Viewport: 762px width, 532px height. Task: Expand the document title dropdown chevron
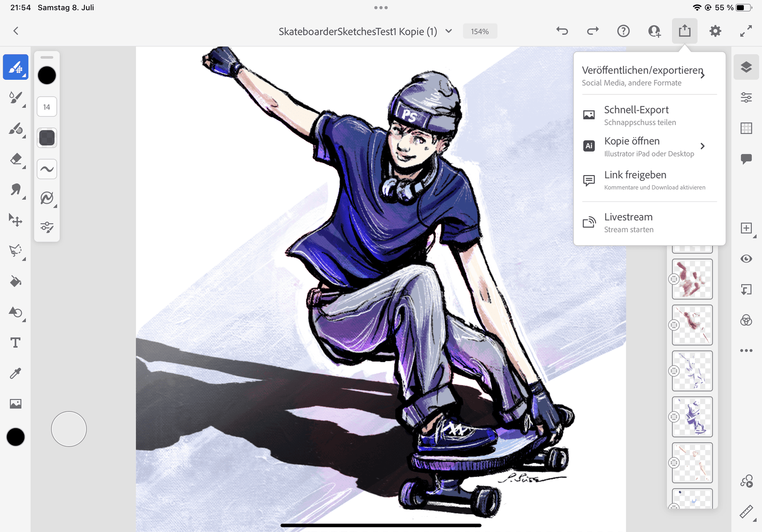point(448,31)
